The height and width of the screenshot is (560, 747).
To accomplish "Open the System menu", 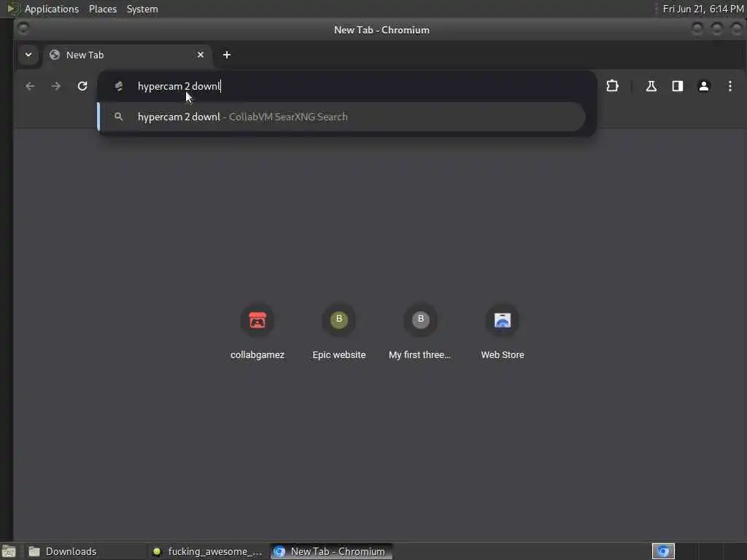I will 142,9.
